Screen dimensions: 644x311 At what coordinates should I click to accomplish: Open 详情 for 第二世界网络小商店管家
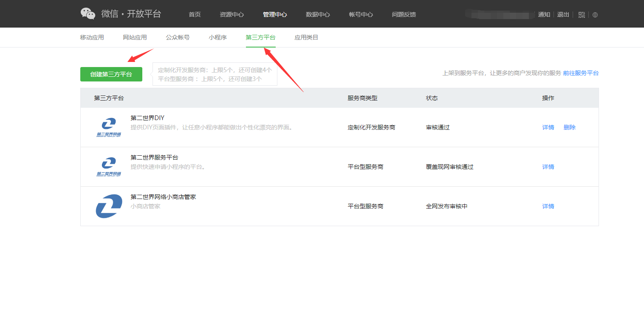tap(548, 206)
